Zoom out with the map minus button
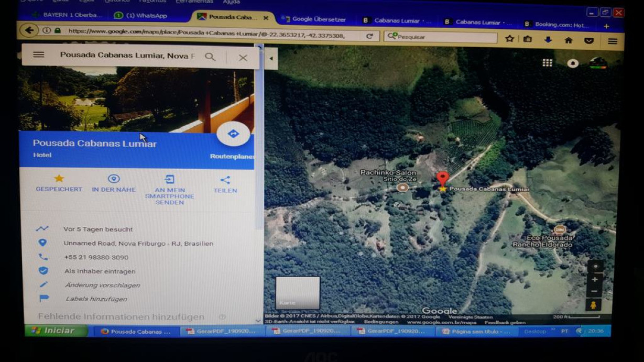This screenshot has height=362, width=644. point(594,292)
